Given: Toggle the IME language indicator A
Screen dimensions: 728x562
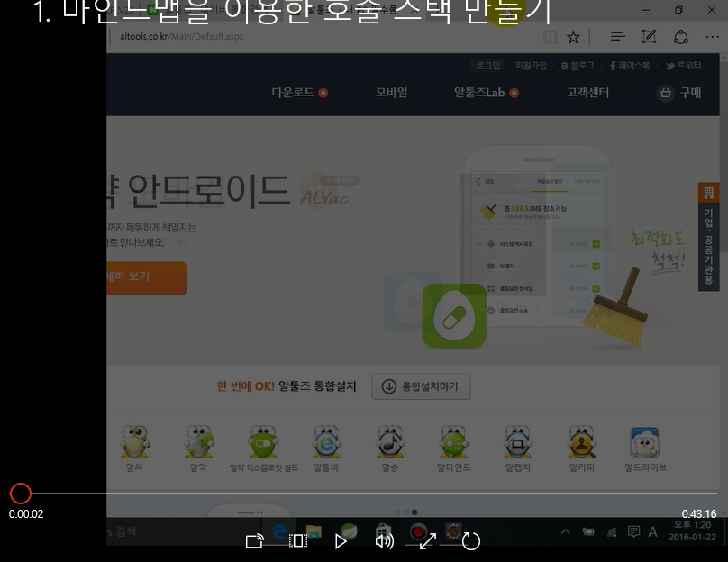Looking at the screenshot, I should (653, 531).
